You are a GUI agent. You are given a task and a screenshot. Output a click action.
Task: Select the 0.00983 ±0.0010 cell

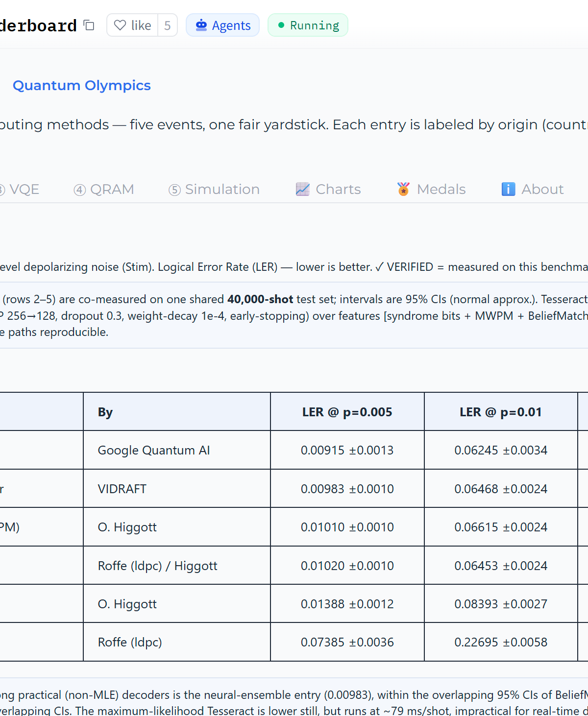(347, 489)
